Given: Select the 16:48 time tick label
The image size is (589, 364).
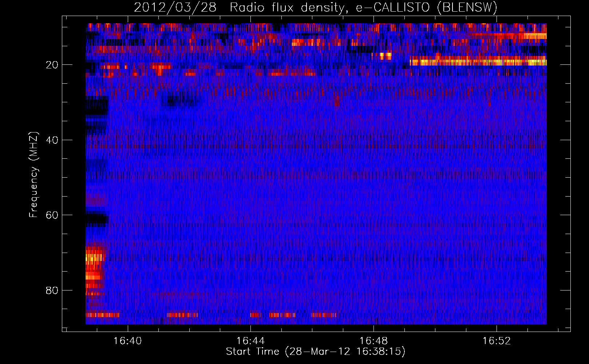Looking at the screenshot, I should [373, 341].
